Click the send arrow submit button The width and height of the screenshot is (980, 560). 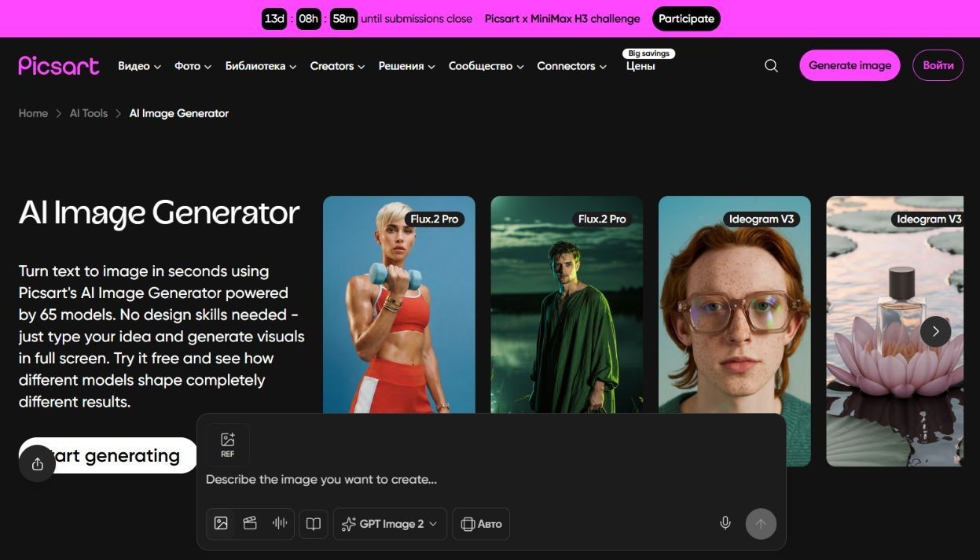[761, 524]
